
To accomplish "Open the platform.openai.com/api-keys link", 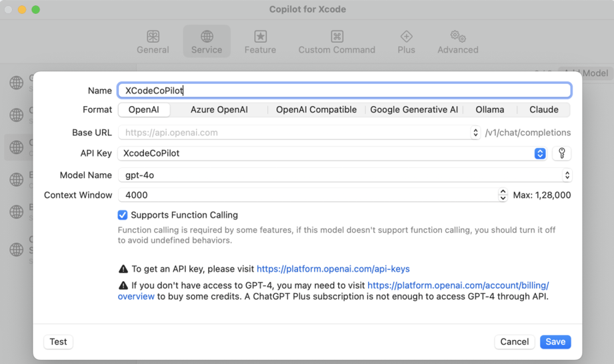I will (x=333, y=269).
